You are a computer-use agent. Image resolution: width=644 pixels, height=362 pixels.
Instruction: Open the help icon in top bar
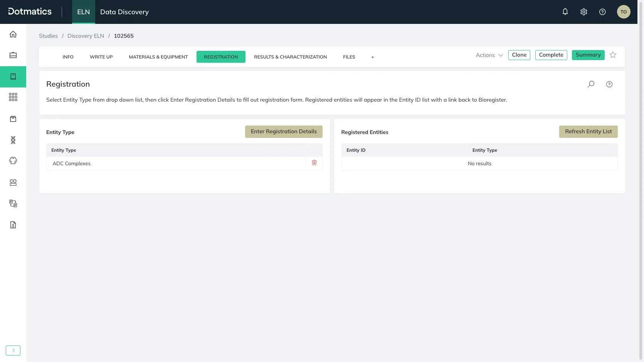(x=602, y=12)
